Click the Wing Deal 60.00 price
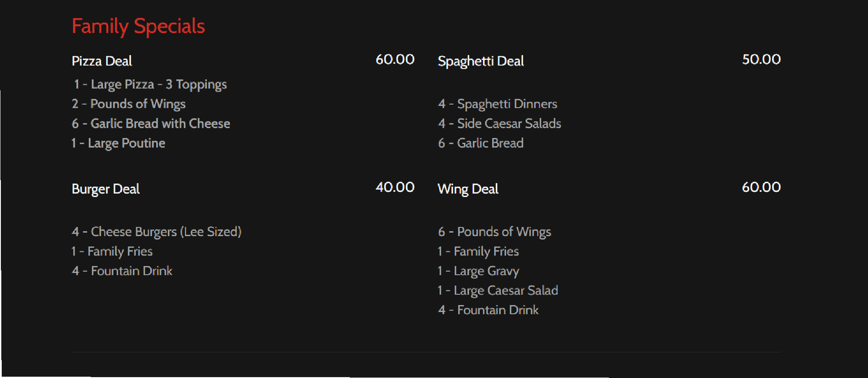 (761, 187)
